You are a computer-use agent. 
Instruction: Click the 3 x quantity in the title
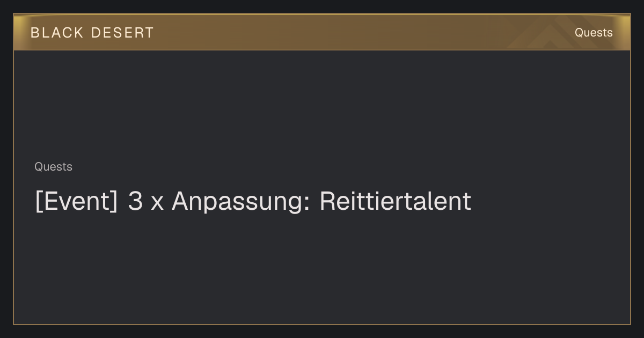click(x=145, y=202)
